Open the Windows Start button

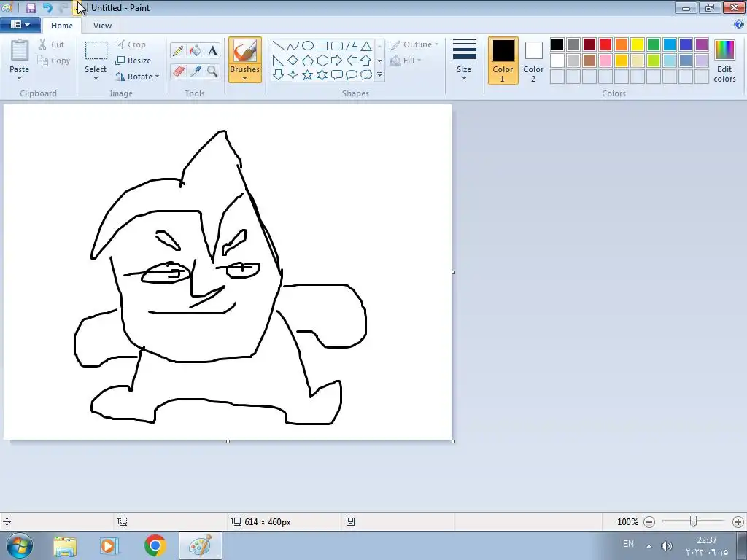click(x=19, y=545)
